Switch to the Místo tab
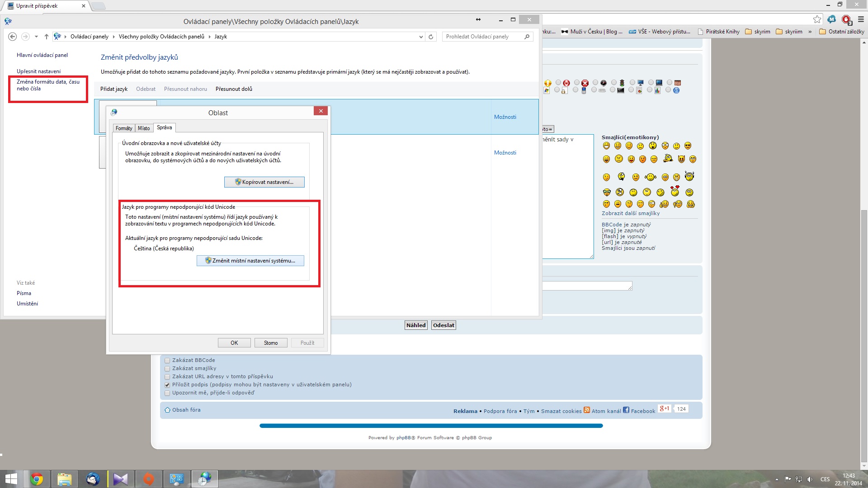The image size is (868, 488). pyautogui.click(x=144, y=128)
